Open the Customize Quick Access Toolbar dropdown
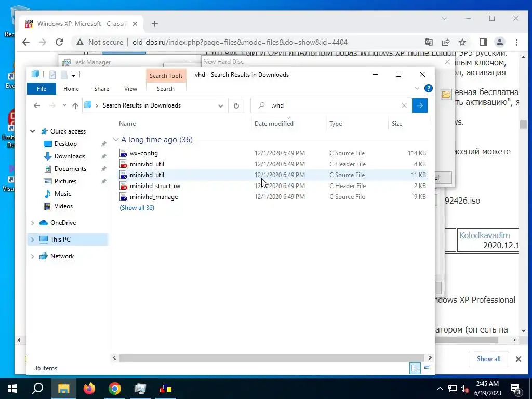 tap(73, 75)
